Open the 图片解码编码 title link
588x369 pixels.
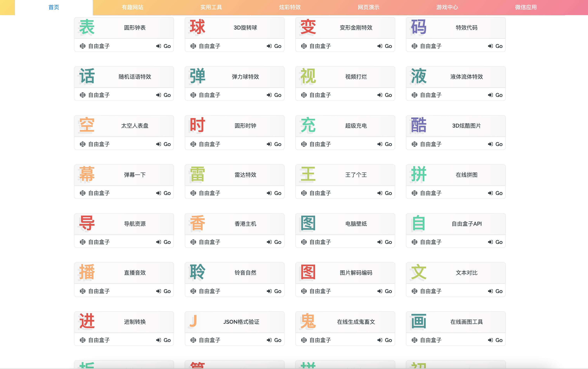click(x=356, y=273)
